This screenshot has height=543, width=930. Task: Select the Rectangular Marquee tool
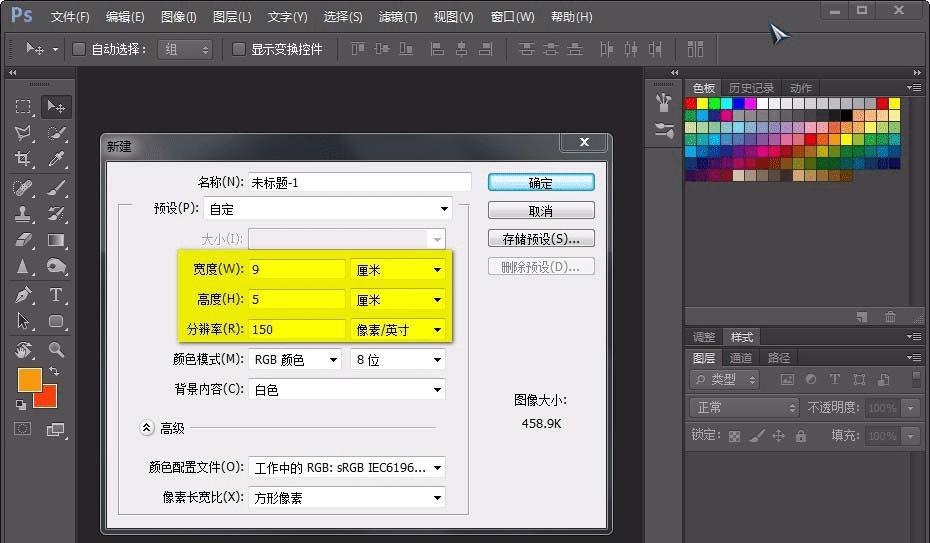point(23,106)
